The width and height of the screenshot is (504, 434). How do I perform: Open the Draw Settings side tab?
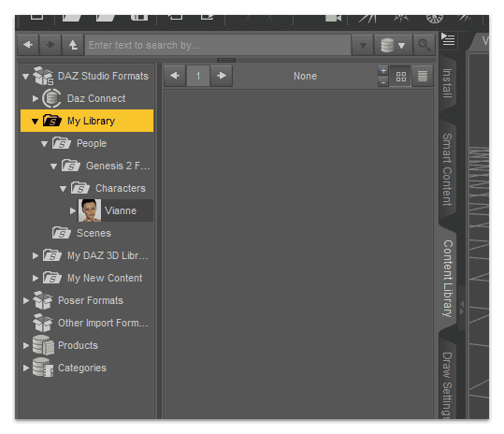click(447, 384)
